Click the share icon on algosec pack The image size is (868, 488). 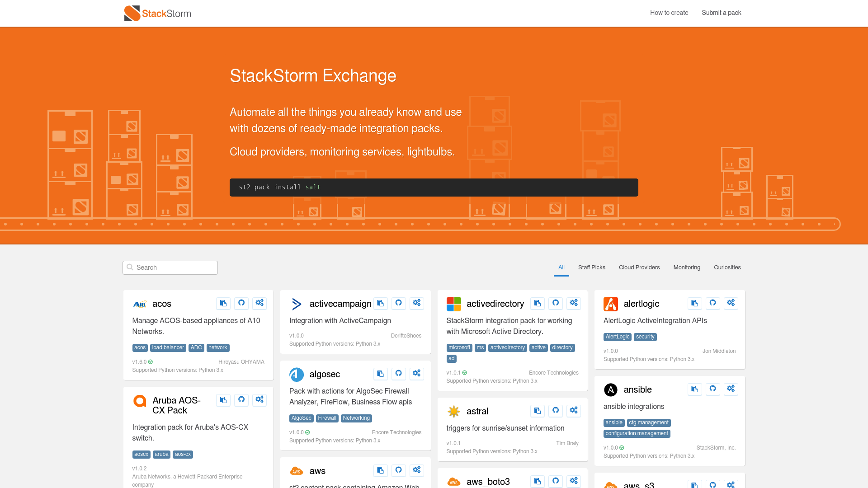click(417, 374)
